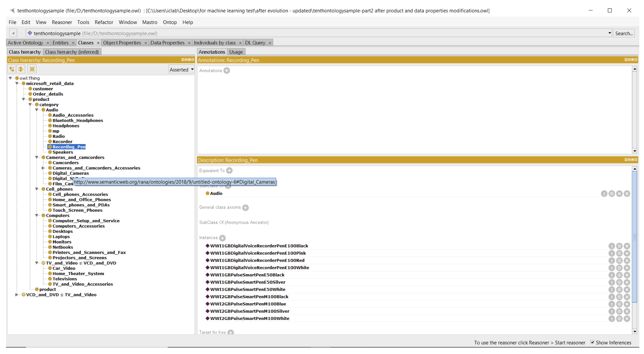Explain the Audio superclass axiom via question-mark icon
644x354 pixels.
(604, 194)
